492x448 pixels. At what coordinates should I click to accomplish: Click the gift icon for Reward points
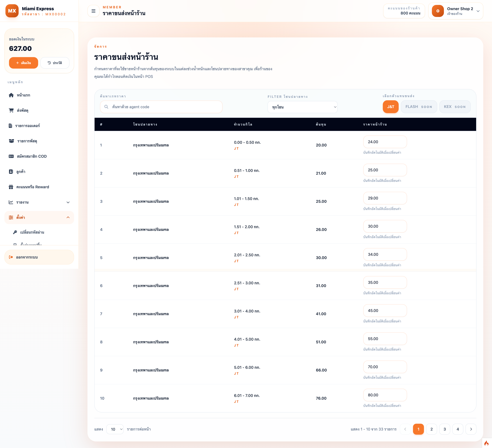click(x=11, y=187)
